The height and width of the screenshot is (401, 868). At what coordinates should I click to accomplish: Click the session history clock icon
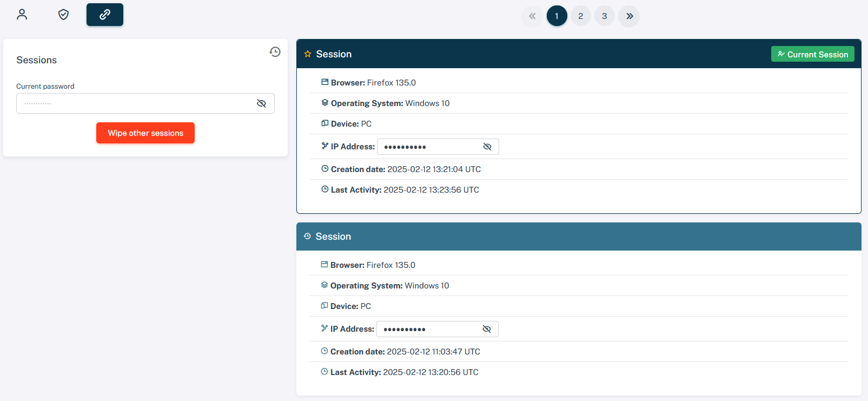pyautogui.click(x=275, y=52)
